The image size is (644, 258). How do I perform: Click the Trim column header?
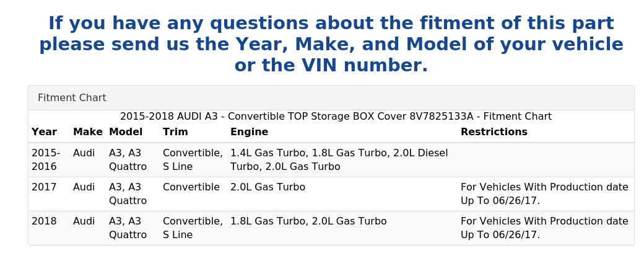pyautogui.click(x=175, y=132)
